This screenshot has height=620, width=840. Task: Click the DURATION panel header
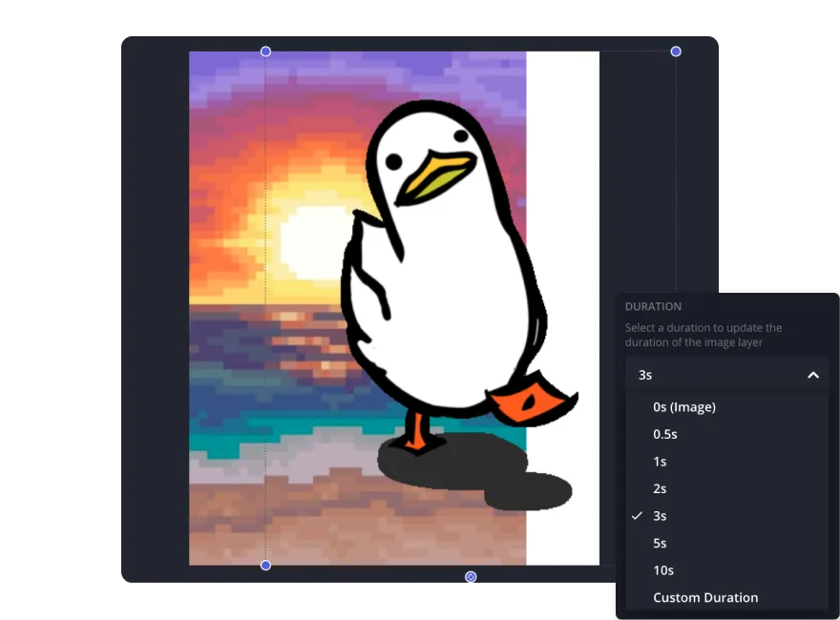654,306
